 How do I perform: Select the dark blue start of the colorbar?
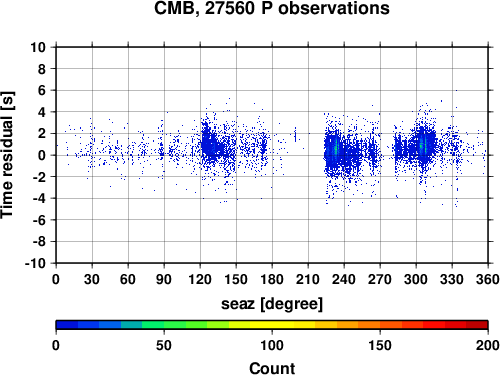coord(67,325)
